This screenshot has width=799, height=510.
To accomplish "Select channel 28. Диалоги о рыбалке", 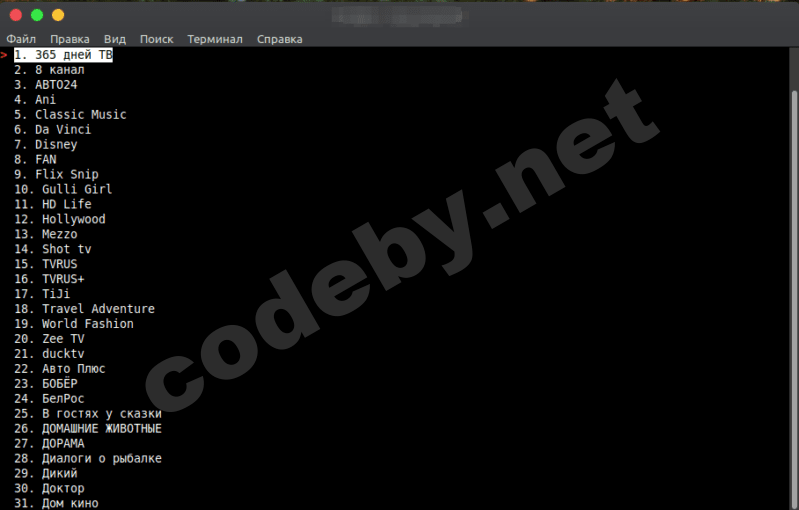I will (x=88, y=458).
